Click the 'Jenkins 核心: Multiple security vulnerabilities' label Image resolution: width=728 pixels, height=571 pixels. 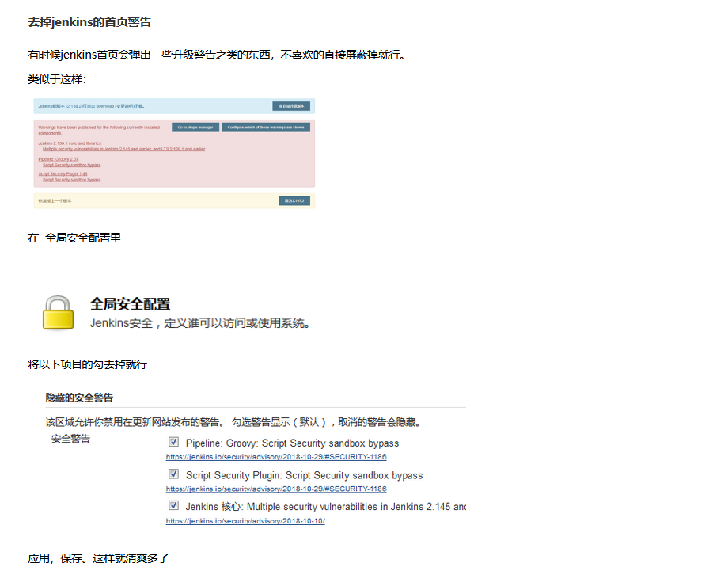coord(325,507)
